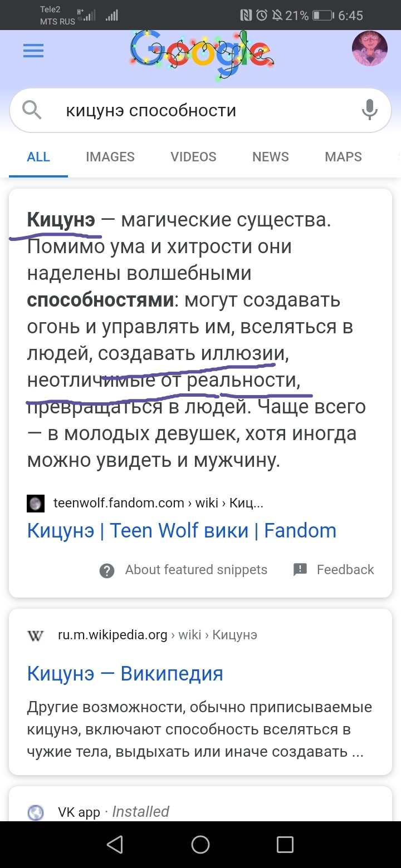The width and height of the screenshot is (401, 868).
Task: Tap the teenwolf.fandom.com site favicon
Action: click(36, 503)
